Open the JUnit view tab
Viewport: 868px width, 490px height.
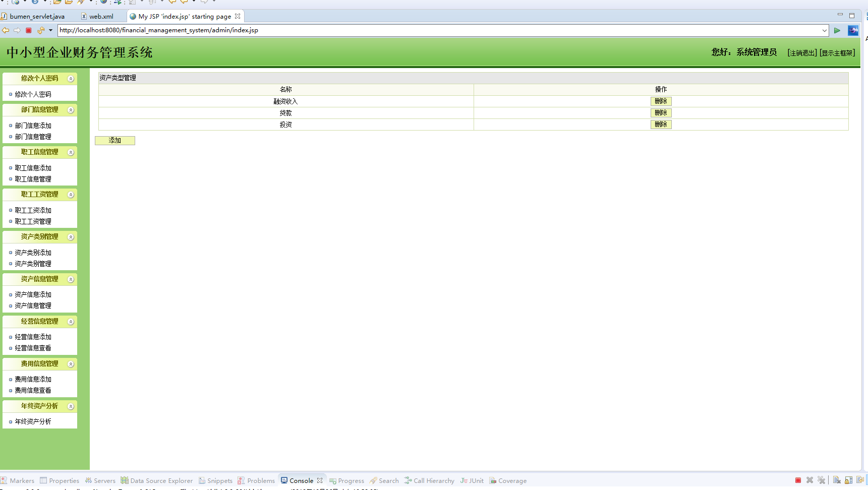click(472, 480)
